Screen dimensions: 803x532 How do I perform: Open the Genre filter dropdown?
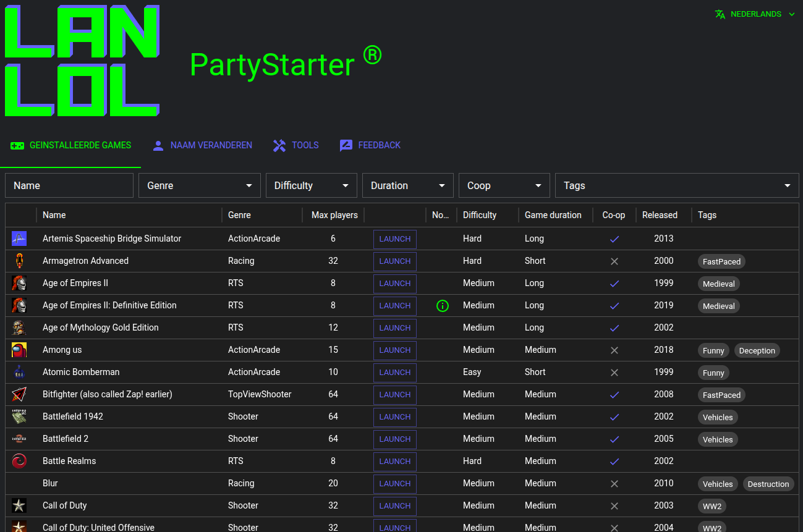pyautogui.click(x=200, y=185)
